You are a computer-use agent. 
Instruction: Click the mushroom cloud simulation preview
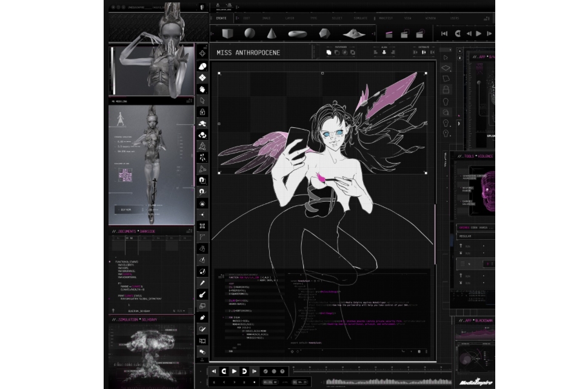[x=152, y=356]
